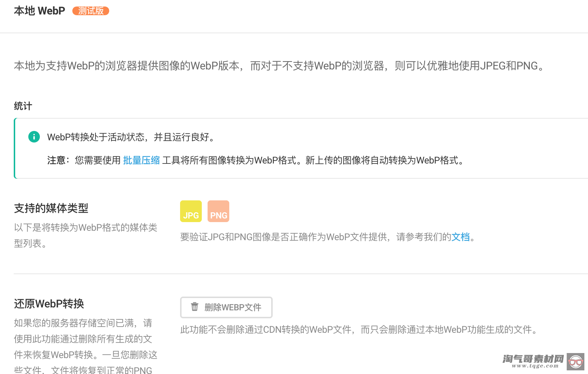The image size is (588, 374).
Task: Click the intro paragraph starting 本地为支持WebP的浏览器
Action: coord(280,66)
